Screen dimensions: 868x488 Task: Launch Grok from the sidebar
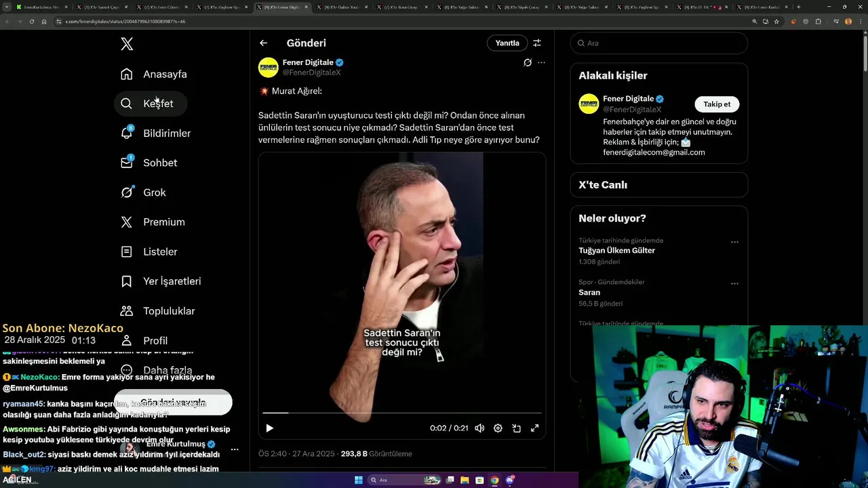point(143,192)
